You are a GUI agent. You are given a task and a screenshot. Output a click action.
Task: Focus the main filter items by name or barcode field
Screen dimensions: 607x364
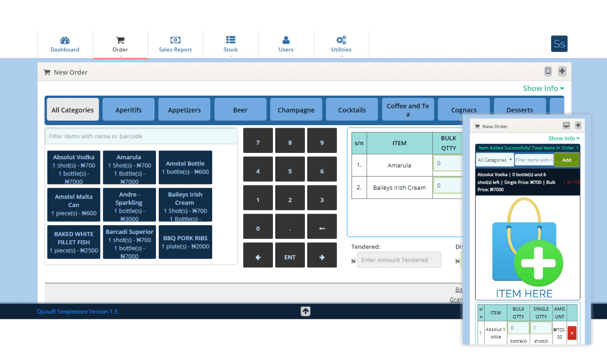pyautogui.click(x=141, y=136)
